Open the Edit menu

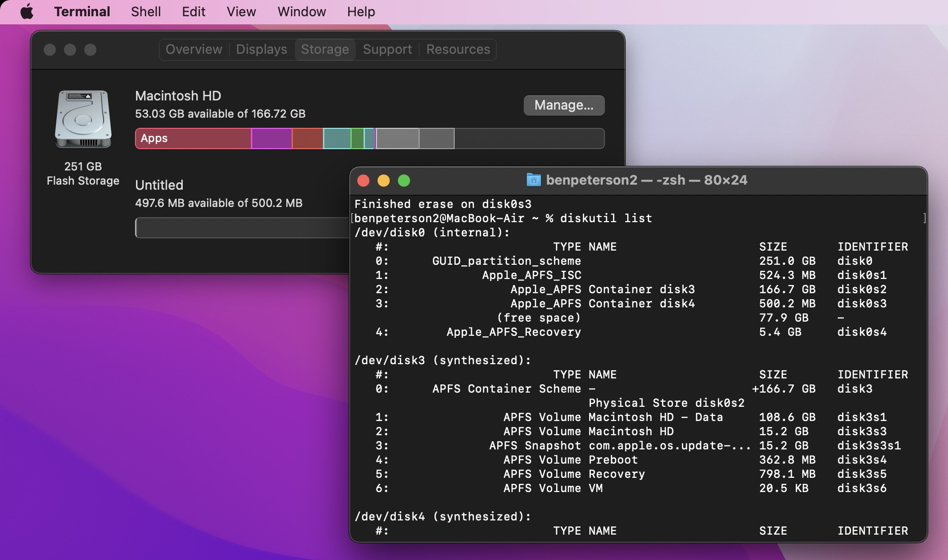(193, 11)
